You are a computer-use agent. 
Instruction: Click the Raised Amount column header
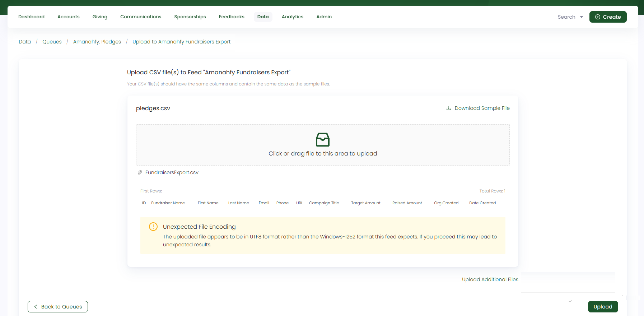(407, 203)
